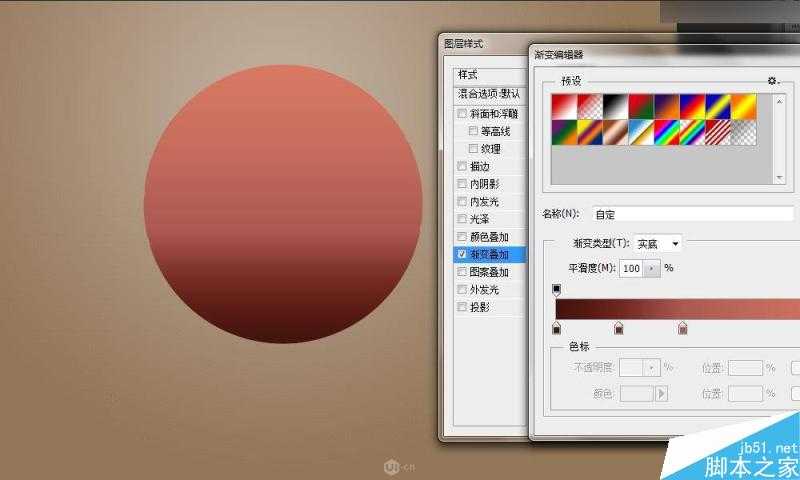Screen dimensions: 800x480
Task: Click the 图层样式 dialog title bar
Action: tap(484, 44)
